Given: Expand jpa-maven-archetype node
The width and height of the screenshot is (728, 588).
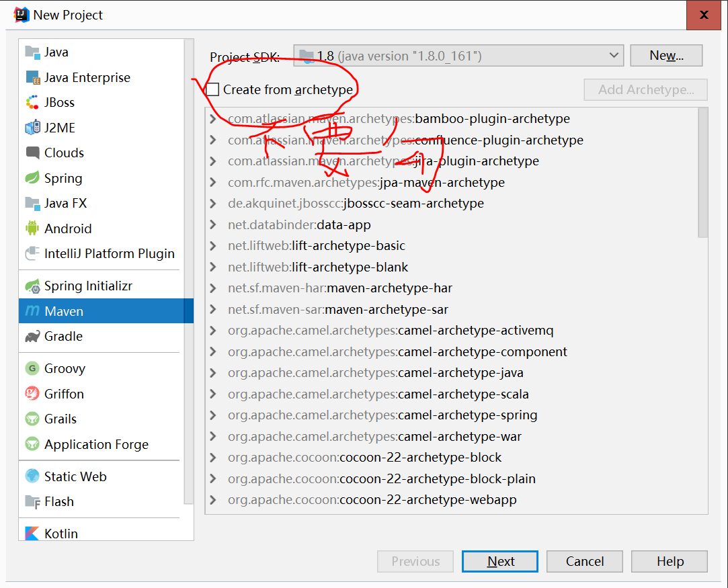Looking at the screenshot, I should pyautogui.click(x=213, y=182).
